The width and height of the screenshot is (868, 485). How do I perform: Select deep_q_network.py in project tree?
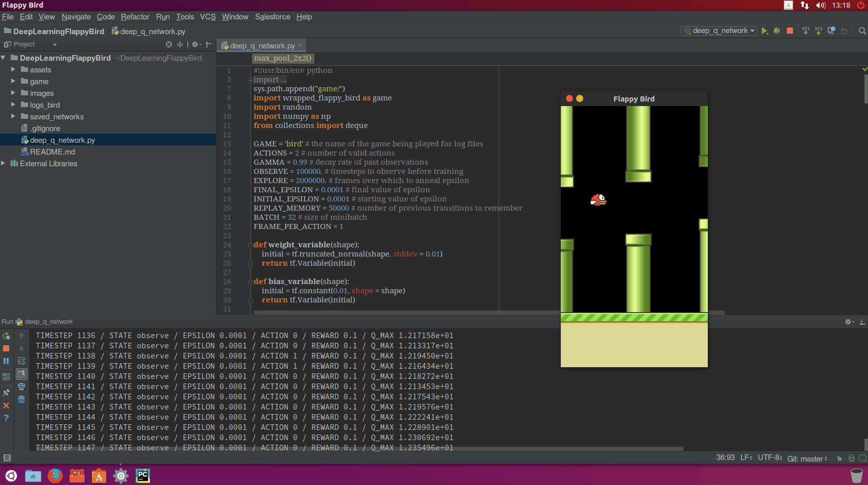pyautogui.click(x=62, y=140)
